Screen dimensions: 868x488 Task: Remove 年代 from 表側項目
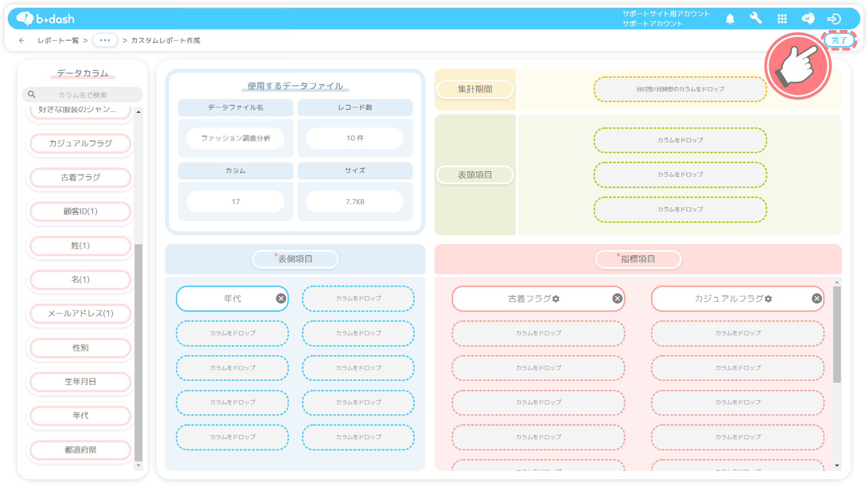281,298
